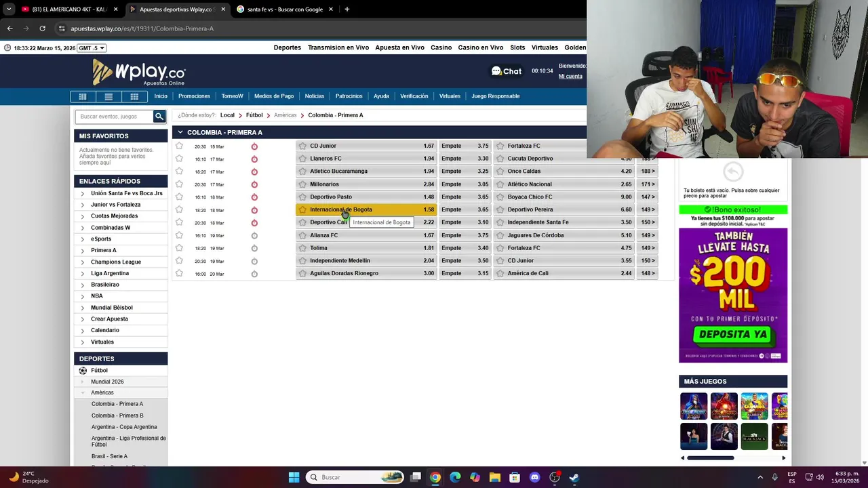Favorite the Aguilas Doradas match row star
Screen dimensions: 868x488
tap(179, 273)
